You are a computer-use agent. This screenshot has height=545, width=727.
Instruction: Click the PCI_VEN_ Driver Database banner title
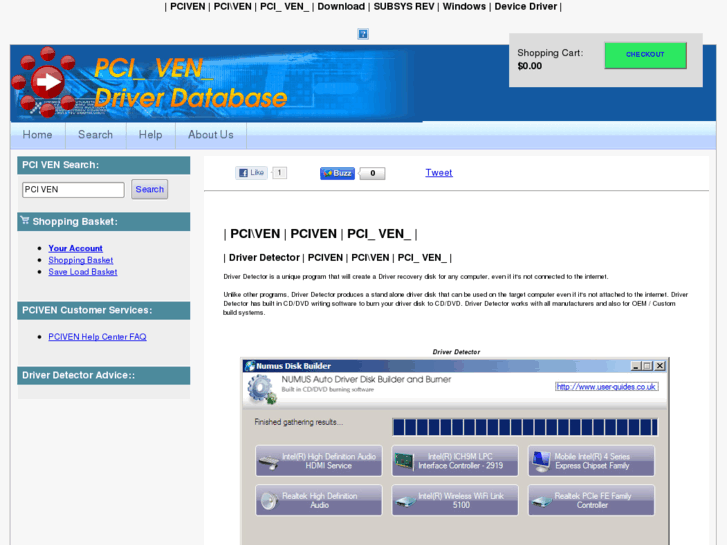coord(191,83)
